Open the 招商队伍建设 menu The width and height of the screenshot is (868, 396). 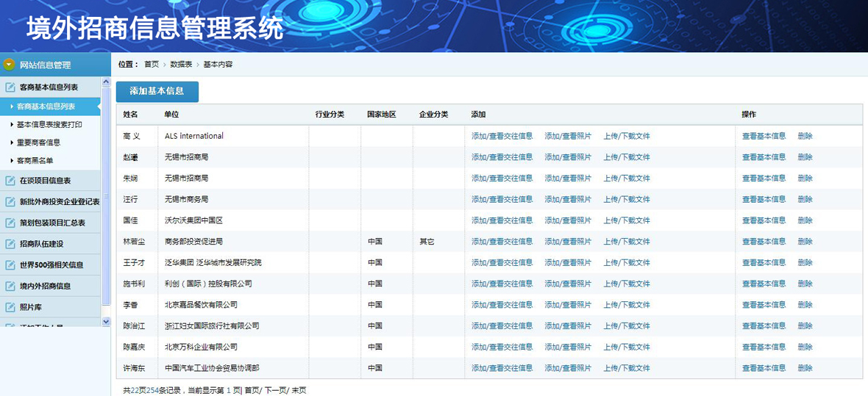tap(50, 244)
